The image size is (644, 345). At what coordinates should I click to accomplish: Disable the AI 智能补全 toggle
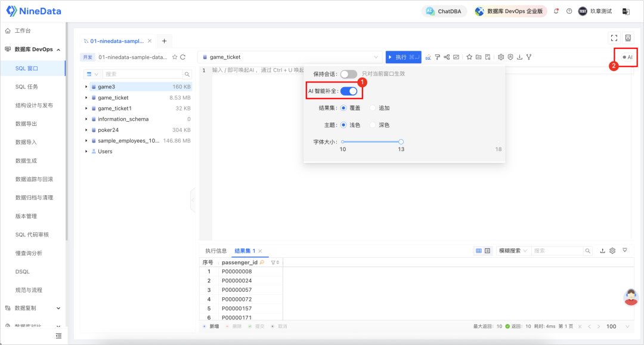[349, 91]
